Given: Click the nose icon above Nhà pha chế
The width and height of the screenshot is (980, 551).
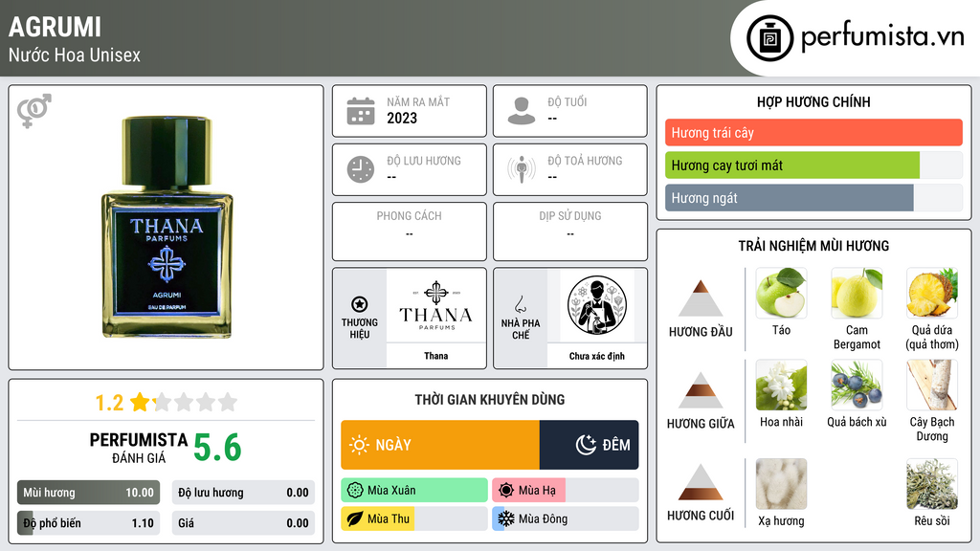Looking at the screenshot, I should (520, 304).
